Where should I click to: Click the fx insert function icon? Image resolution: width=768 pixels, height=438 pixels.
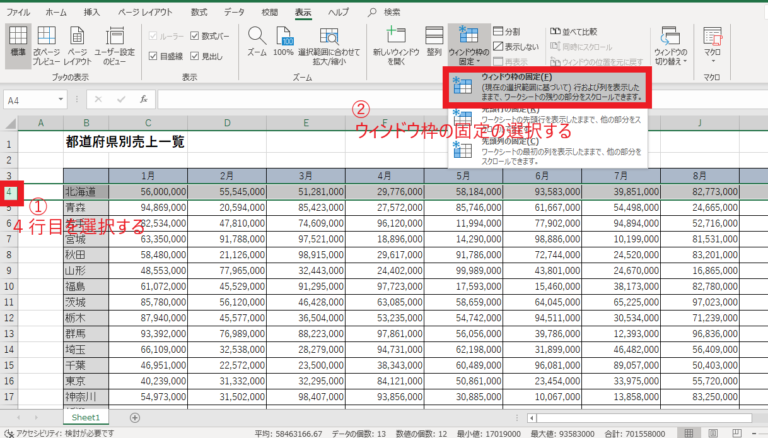(144, 99)
